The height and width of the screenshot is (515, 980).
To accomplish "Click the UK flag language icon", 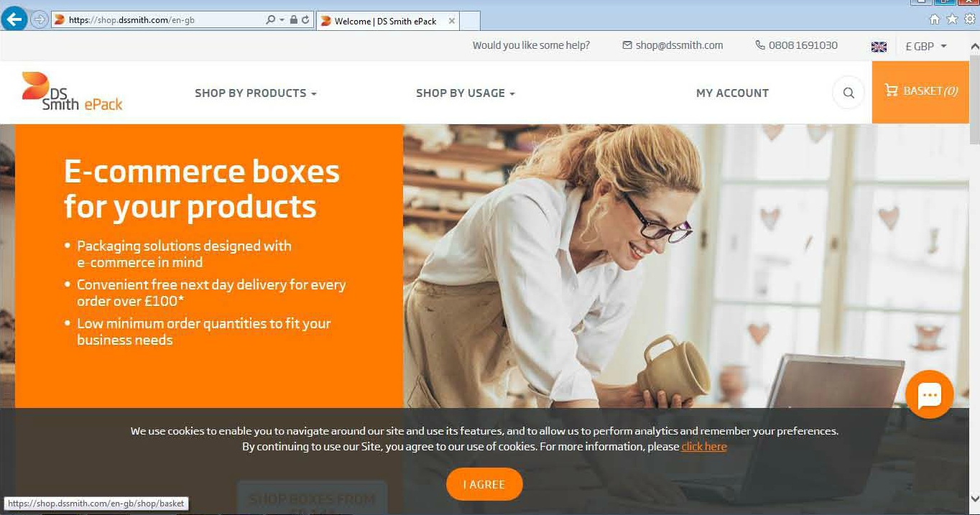I will coord(879,47).
